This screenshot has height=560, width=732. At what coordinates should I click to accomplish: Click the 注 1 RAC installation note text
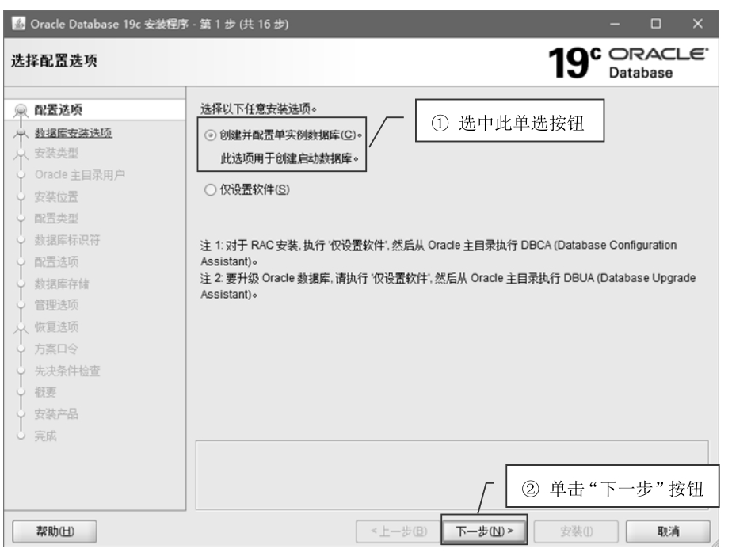[438, 253]
